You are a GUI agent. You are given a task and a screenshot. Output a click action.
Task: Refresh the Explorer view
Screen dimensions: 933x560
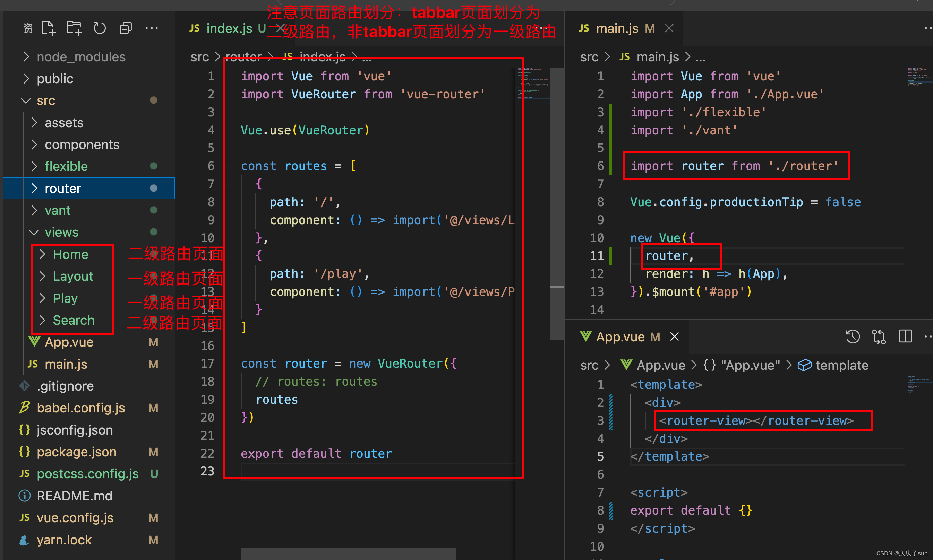[99, 28]
